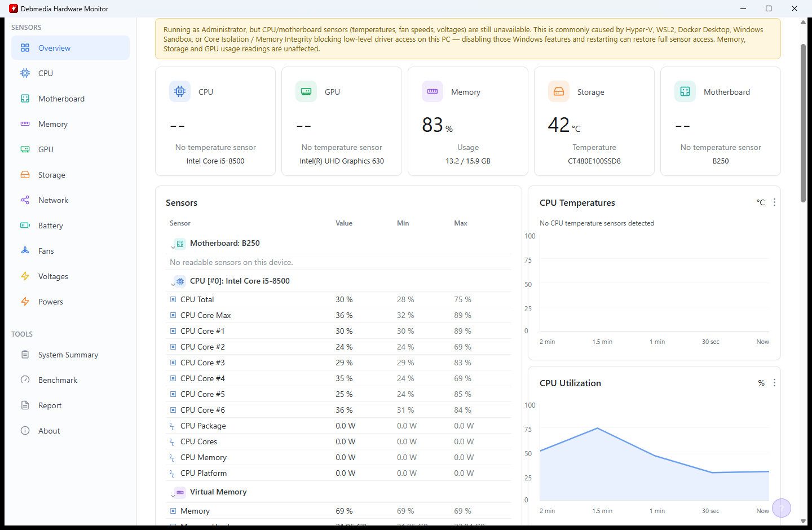Select the CPU Core Max sensor row
Image resolution: width=812 pixels, height=530 pixels.
(x=340, y=315)
